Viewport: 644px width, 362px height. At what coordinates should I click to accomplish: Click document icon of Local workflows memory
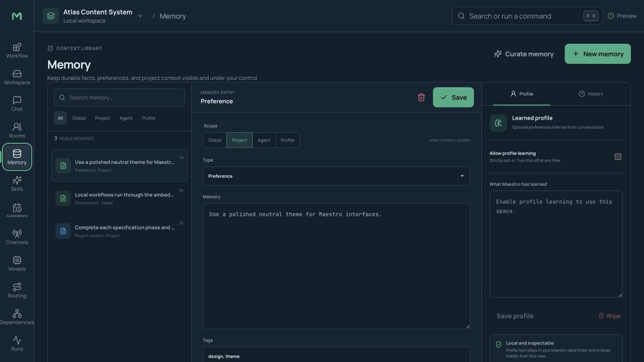[x=63, y=198]
